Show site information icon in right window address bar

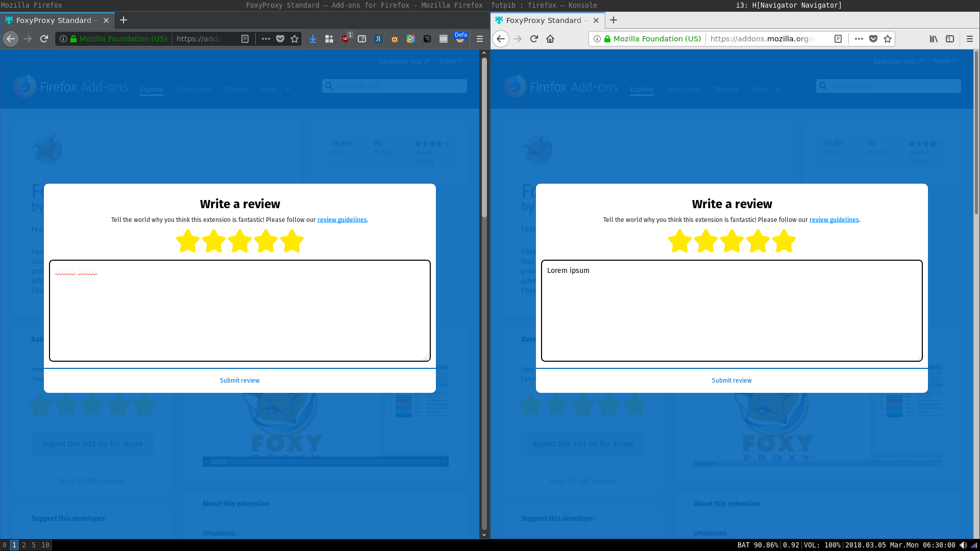coord(597,39)
